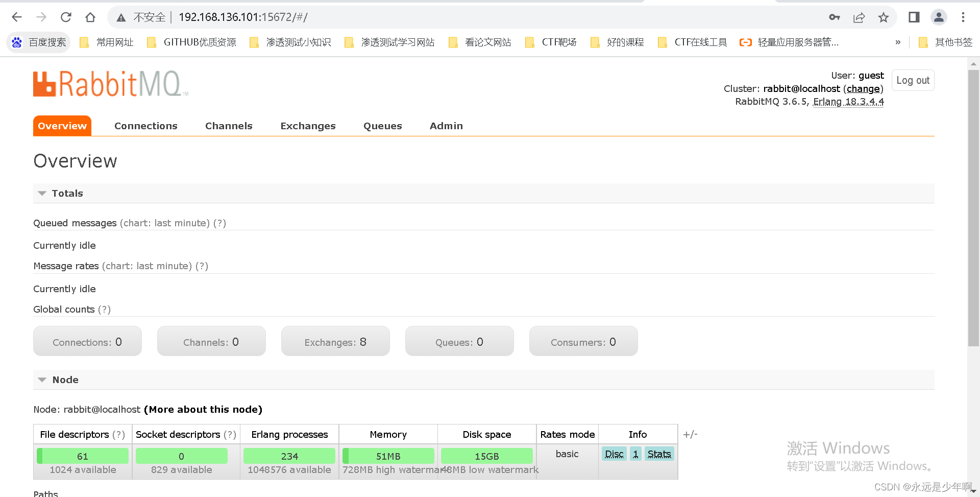Click the Memory 51MB usage bar

[x=388, y=456]
